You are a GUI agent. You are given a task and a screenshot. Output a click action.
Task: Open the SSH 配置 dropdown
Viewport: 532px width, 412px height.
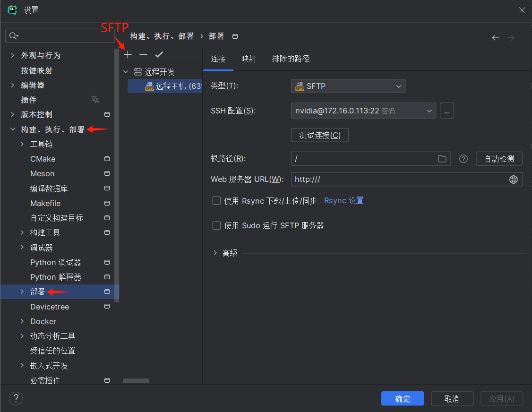pos(363,111)
